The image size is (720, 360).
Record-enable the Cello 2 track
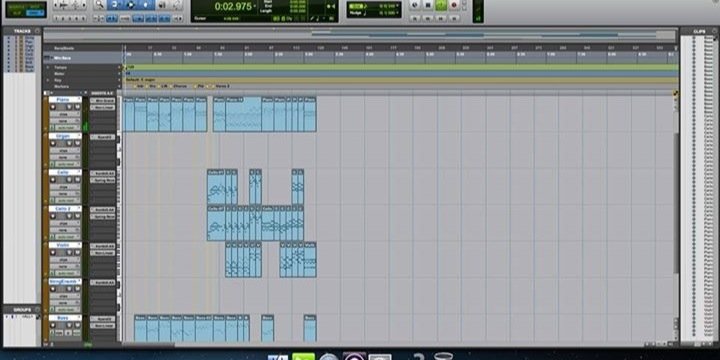(53, 216)
